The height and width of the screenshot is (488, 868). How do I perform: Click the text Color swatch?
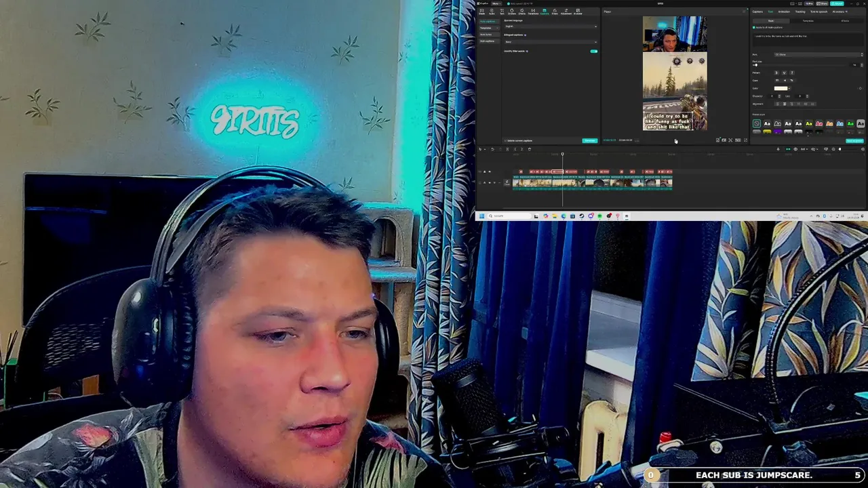(x=781, y=88)
